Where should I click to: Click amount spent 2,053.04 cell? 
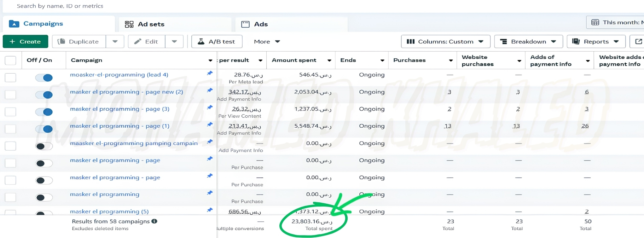[x=313, y=92]
